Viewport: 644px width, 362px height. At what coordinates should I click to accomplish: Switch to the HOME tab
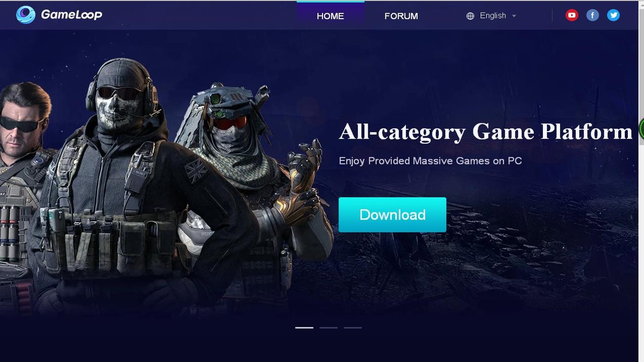click(x=331, y=16)
